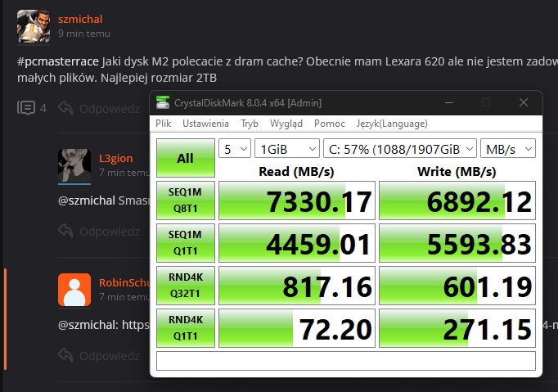Click RND4K Q32T1 write value 601.19

[457, 285]
